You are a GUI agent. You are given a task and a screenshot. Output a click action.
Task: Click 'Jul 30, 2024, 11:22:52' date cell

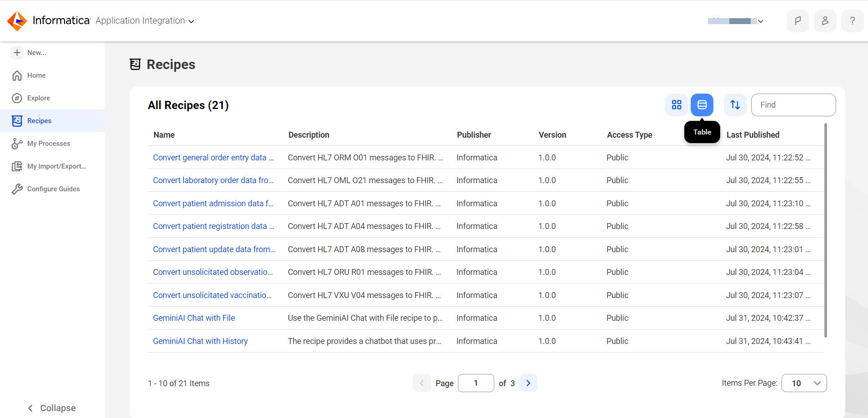click(768, 158)
